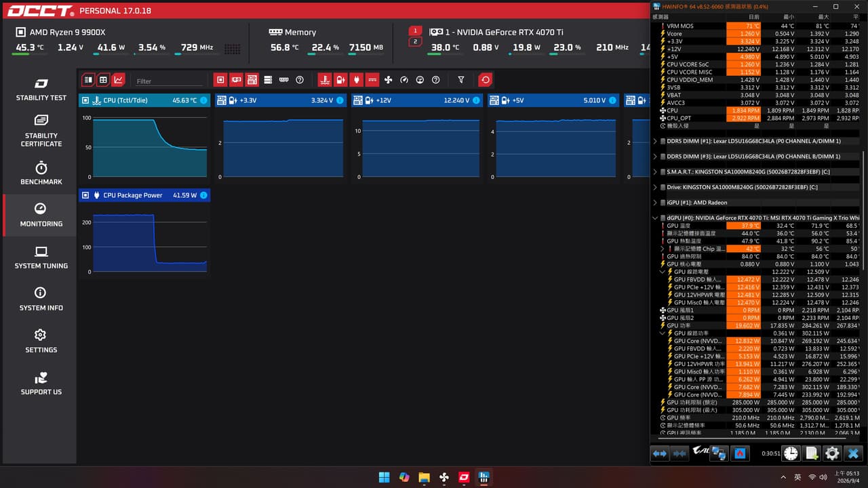Toggle the current sensors filter
The height and width of the screenshot is (488, 868).
click(372, 80)
